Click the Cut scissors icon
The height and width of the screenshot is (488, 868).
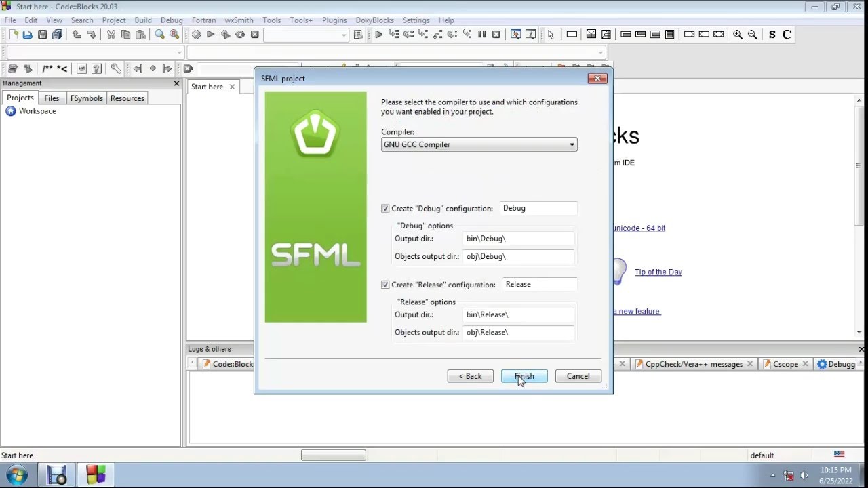click(x=111, y=35)
